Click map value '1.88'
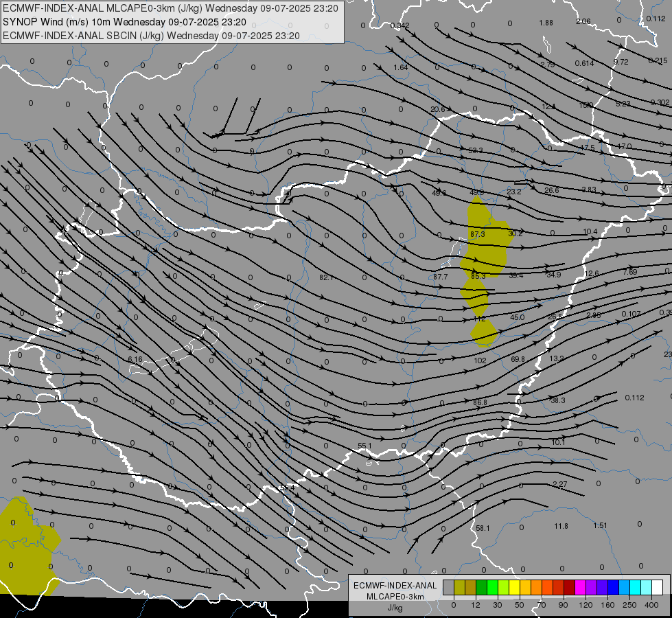The width and height of the screenshot is (672, 618). (546, 23)
